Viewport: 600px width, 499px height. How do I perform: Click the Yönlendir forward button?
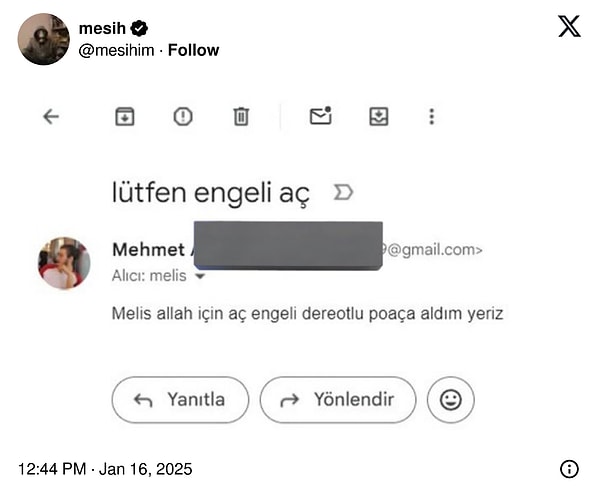tap(338, 400)
